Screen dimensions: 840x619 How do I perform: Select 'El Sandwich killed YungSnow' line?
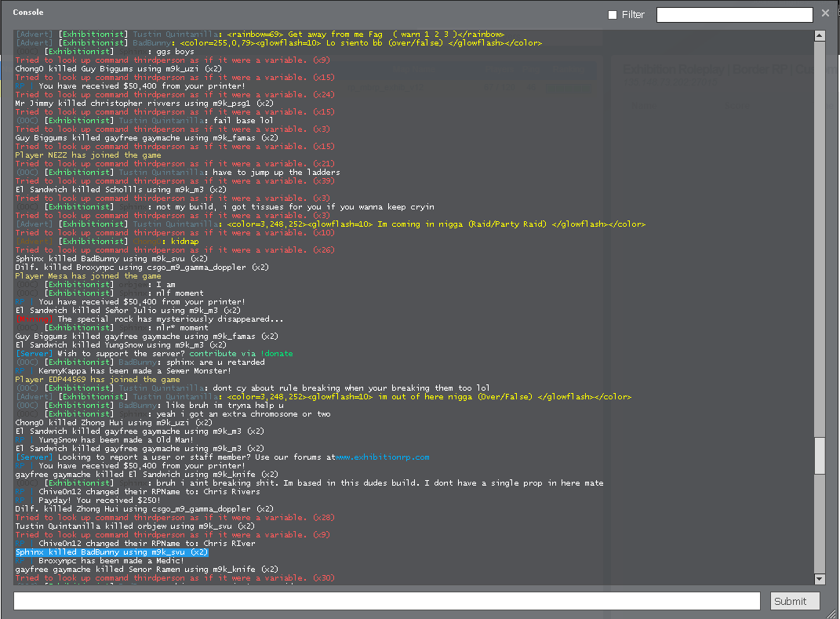point(121,345)
